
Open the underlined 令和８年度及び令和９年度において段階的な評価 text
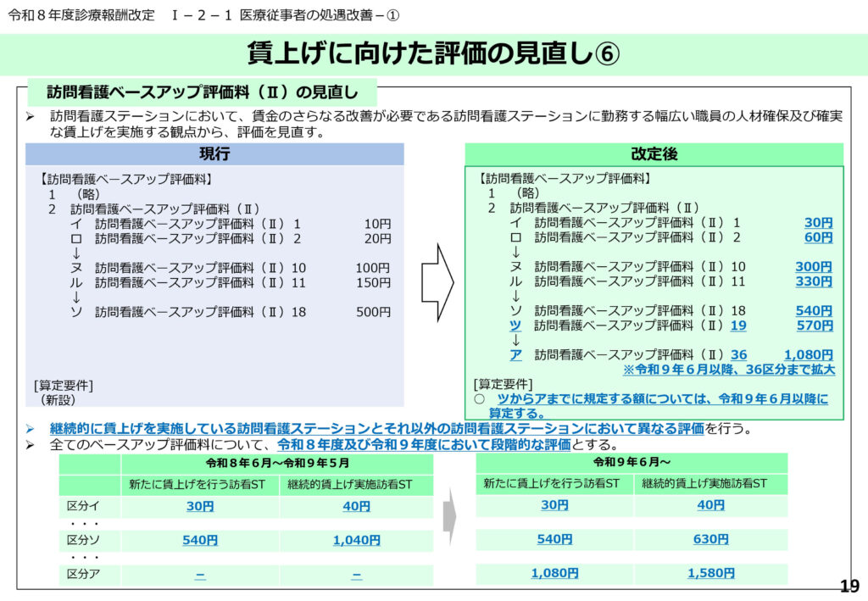(425, 445)
